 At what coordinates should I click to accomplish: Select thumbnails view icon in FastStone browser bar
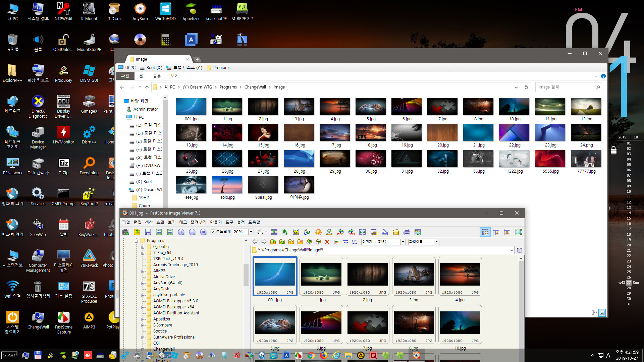(x=336, y=242)
